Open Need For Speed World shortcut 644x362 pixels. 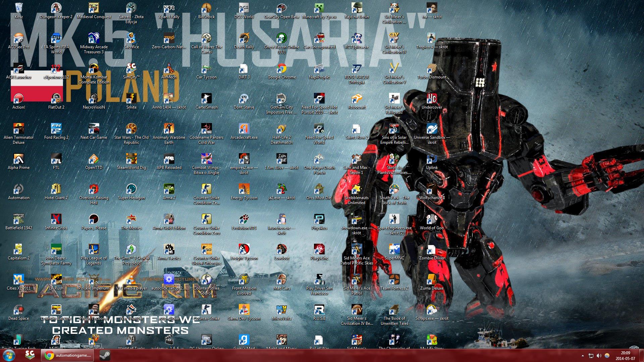coord(319,134)
